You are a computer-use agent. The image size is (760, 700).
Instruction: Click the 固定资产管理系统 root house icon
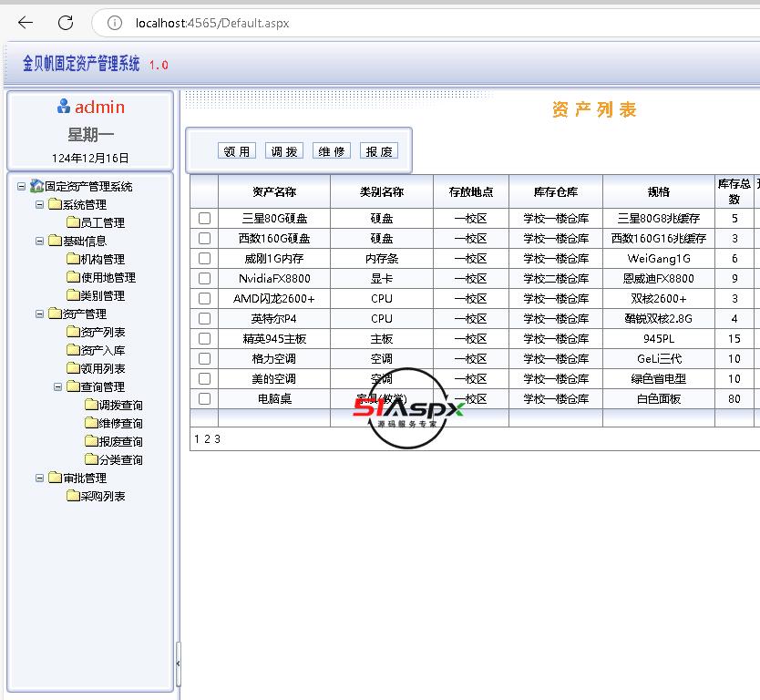pyautogui.click(x=36, y=186)
